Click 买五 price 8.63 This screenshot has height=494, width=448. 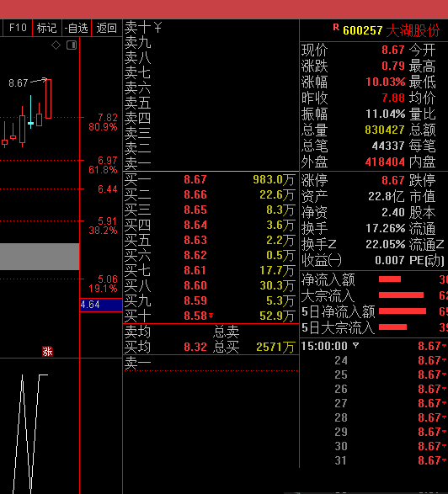(195, 240)
